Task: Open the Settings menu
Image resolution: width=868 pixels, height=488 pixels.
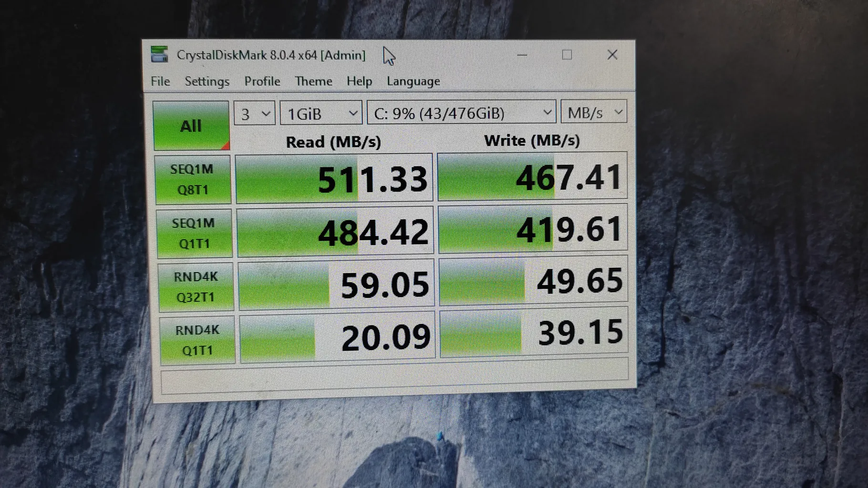Action: (x=207, y=81)
